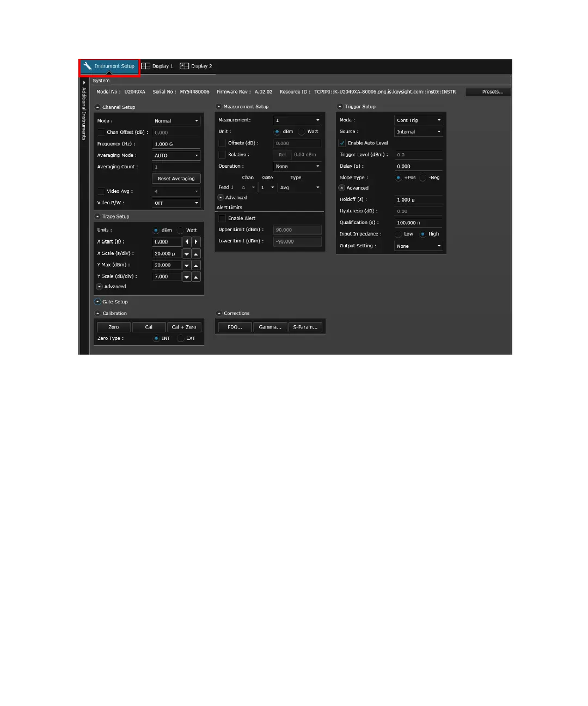Screen dimensions: 588x706
Task: Click the Presets button
Action: click(488, 92)
